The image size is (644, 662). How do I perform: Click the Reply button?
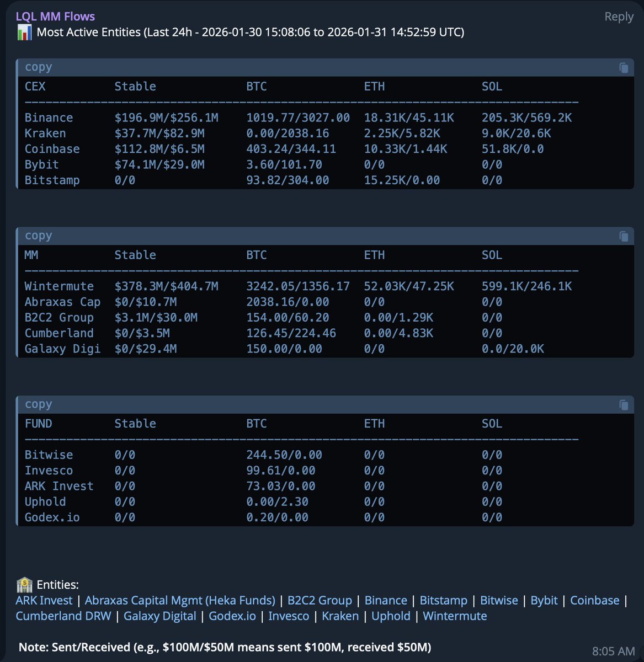point(619,17)
